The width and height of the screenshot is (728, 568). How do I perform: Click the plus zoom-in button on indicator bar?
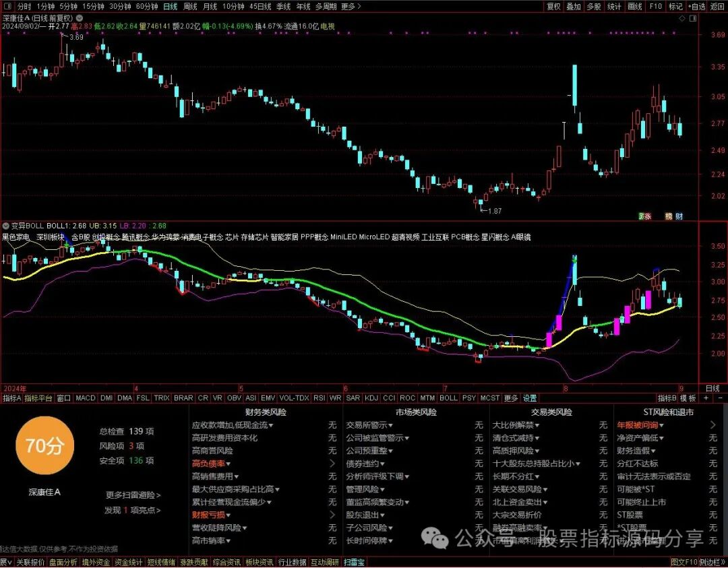706,398
